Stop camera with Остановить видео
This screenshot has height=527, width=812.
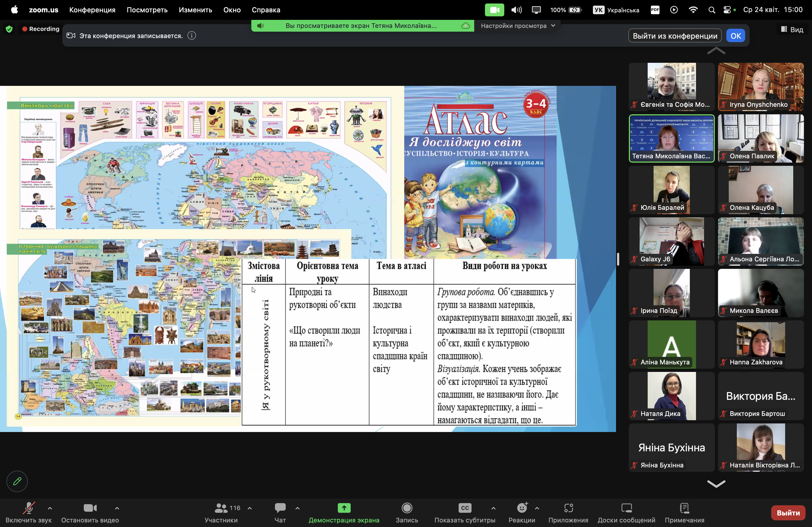pyautogui.click(x=90, y=512)
